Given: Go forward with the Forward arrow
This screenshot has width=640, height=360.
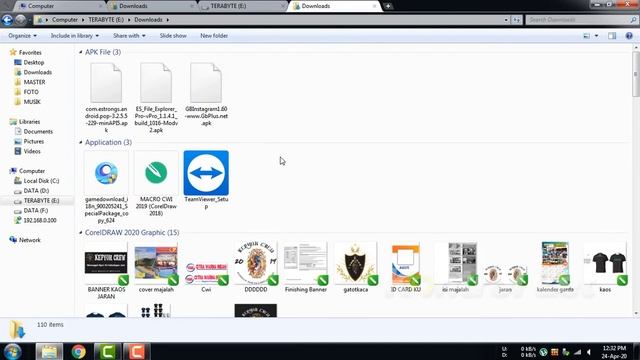Looking at the screenshot, I should pyautogui.click(x=20, y=20).
